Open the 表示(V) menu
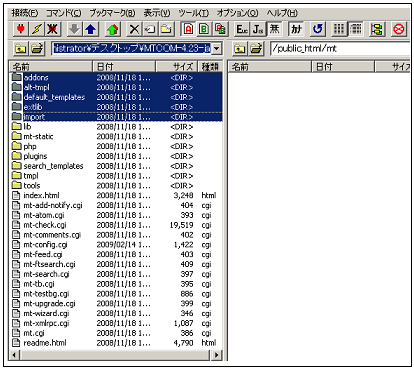 click(x=157, y=13)
